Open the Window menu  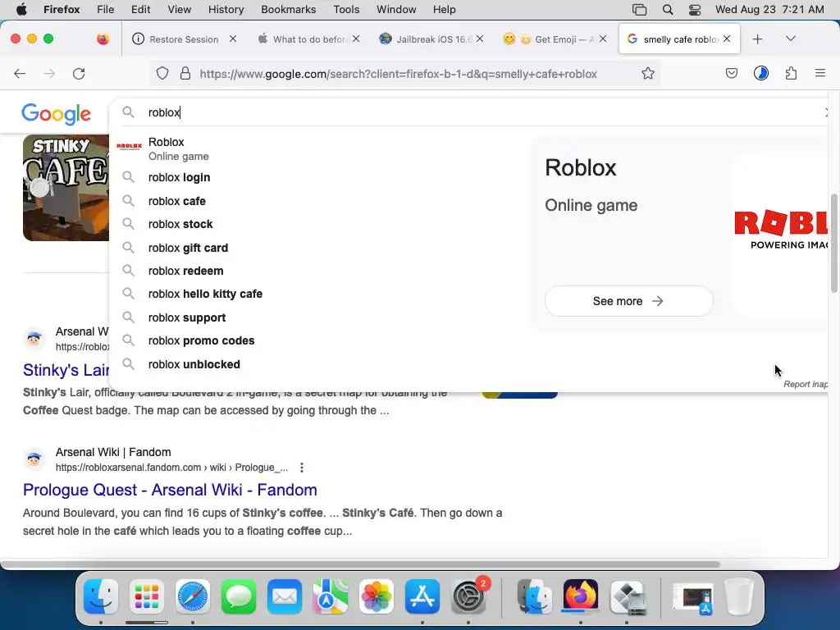(x=396, y=9)
